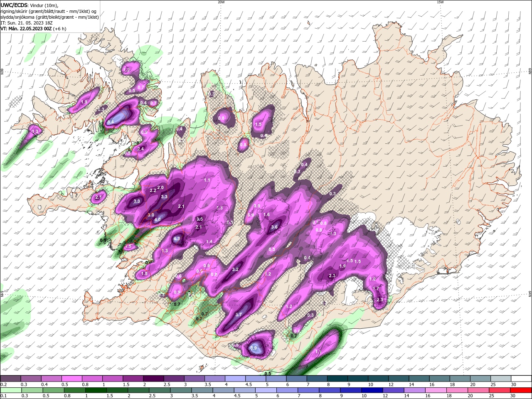Click the 'VT: Mán. 22.05.2023 00Z' valid time
The image size is (532, 399).
26,29
